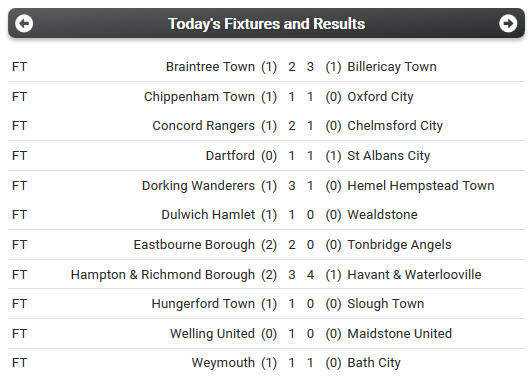Select the Weymouth versus Bath City row
Viewport: 532px width, 389px height.
[266, 363]
